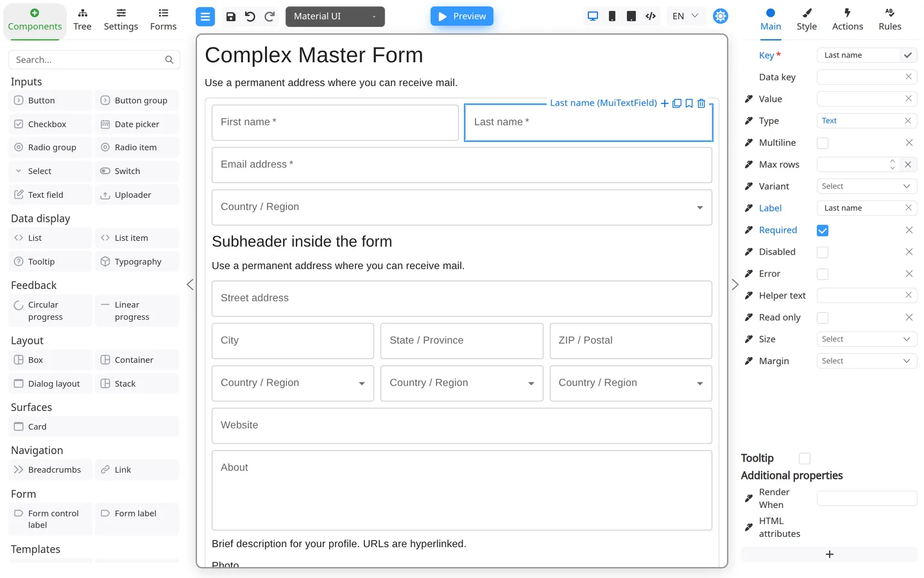Image resolution: width=924 pixels, height=578 pixels.
Task: Select the Linear progress component
Action: [137, 311]
